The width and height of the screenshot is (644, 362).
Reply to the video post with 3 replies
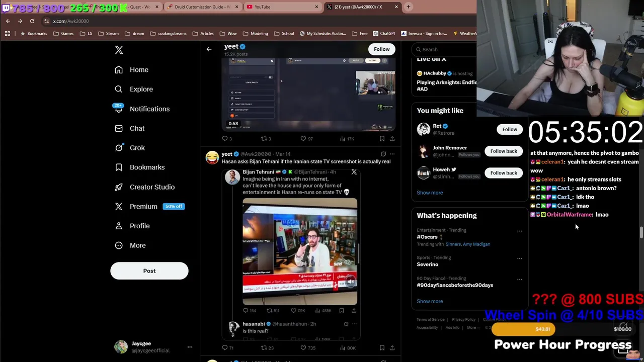tap(227, 139)
